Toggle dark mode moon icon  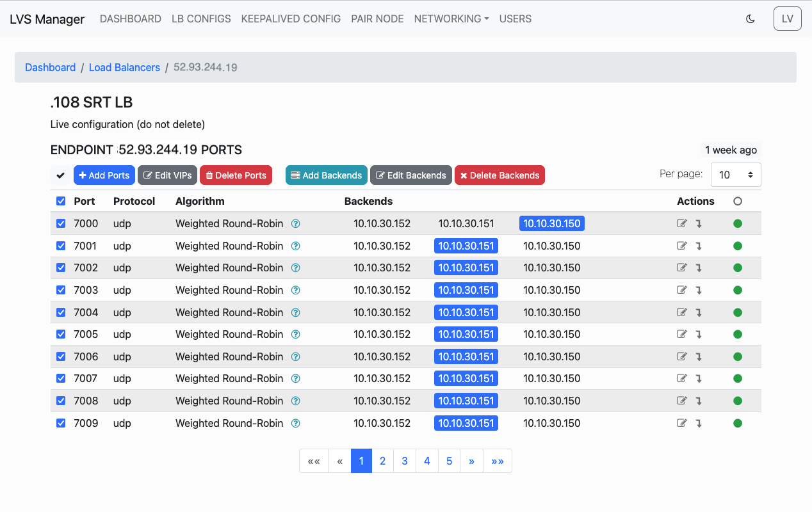tap(751, 19)
